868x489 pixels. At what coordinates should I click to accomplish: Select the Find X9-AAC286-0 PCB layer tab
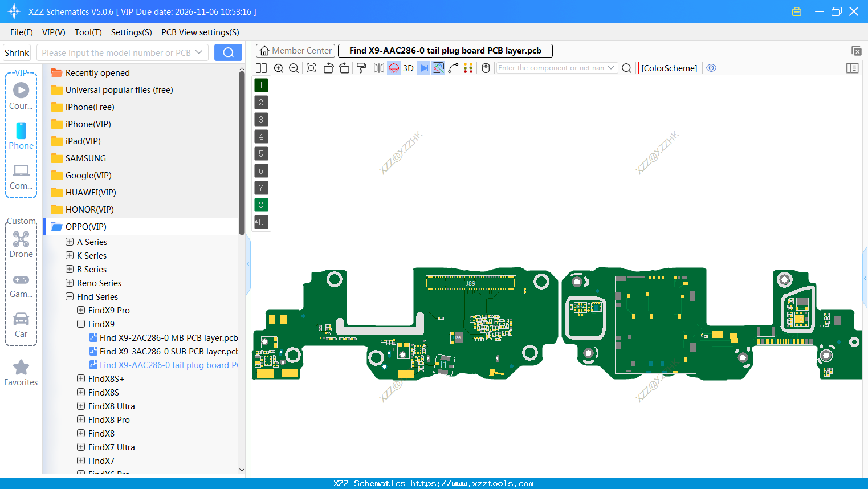tap(445, 51)
